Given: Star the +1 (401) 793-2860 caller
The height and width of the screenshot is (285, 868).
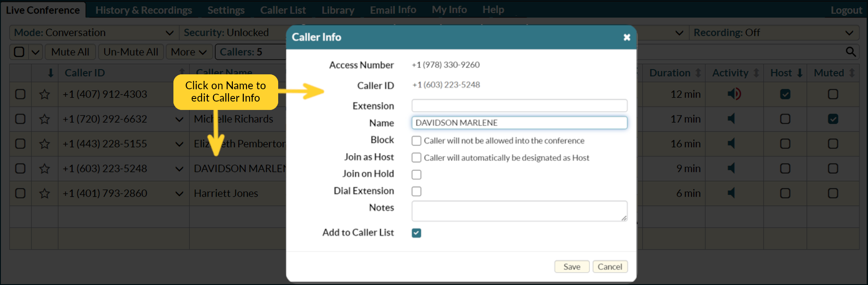Looking at the screenshot, I should pos(44,194).
